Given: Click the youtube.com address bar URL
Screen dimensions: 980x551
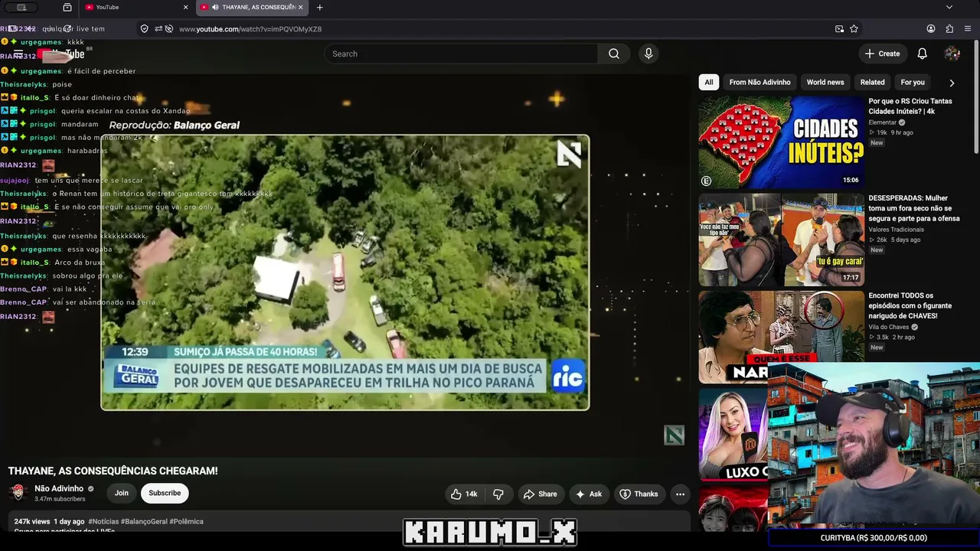Looking at the screenshot, I should 250,29.
